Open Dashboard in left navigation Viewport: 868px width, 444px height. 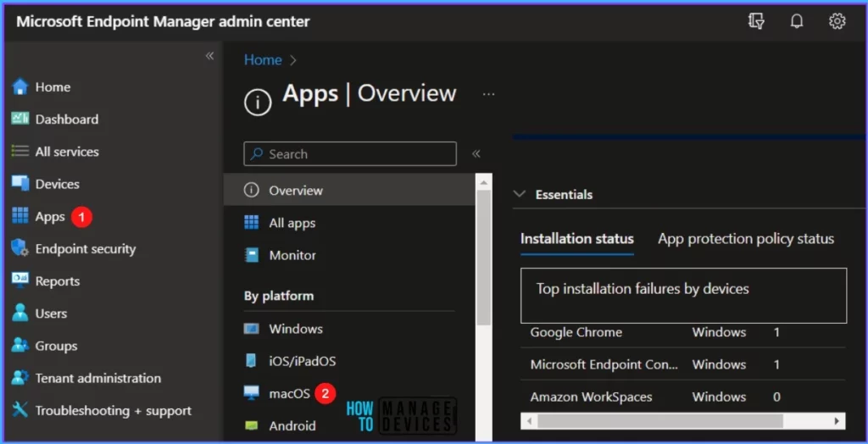tap(67, 119)
